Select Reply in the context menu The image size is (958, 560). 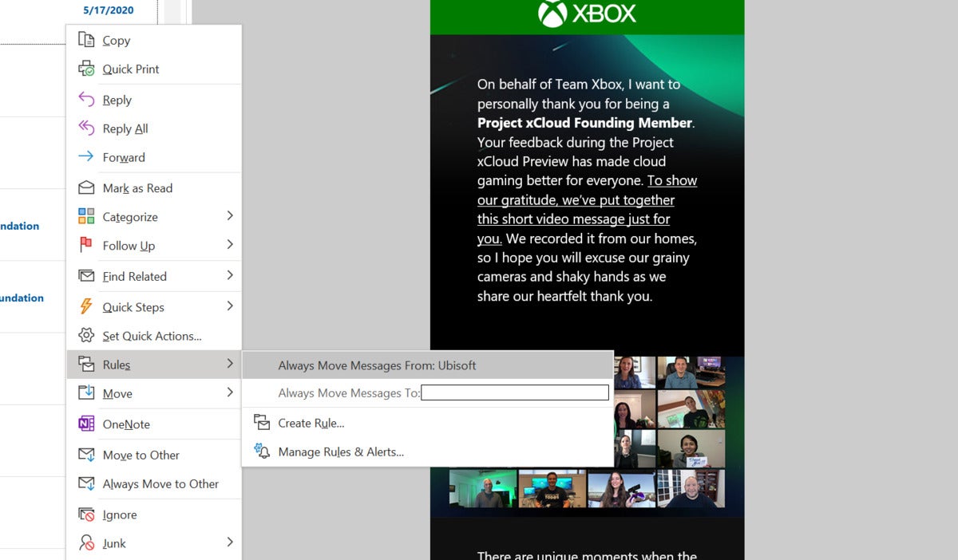pyautogui.click(x=153, y=100)
